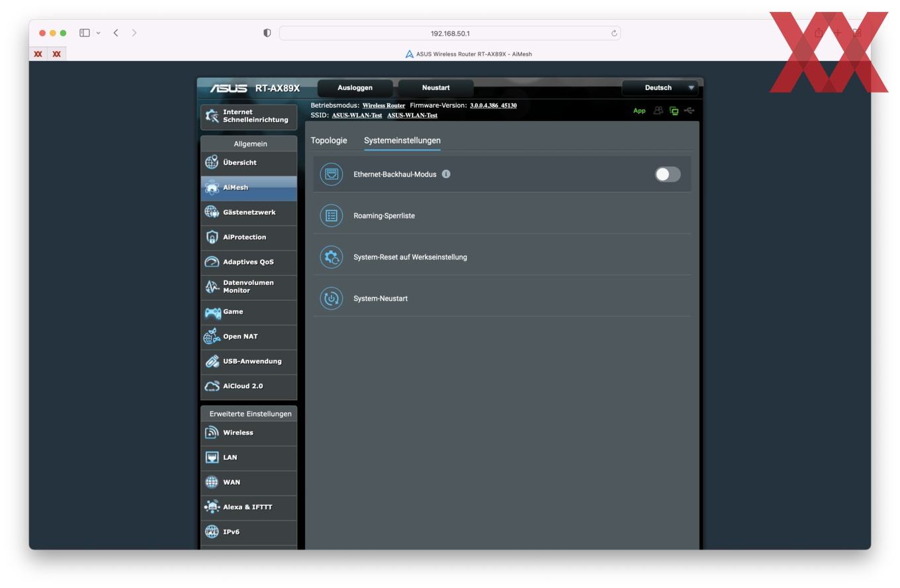Open WAN advanced settings

pyautogui.click(x=249, y=483)
